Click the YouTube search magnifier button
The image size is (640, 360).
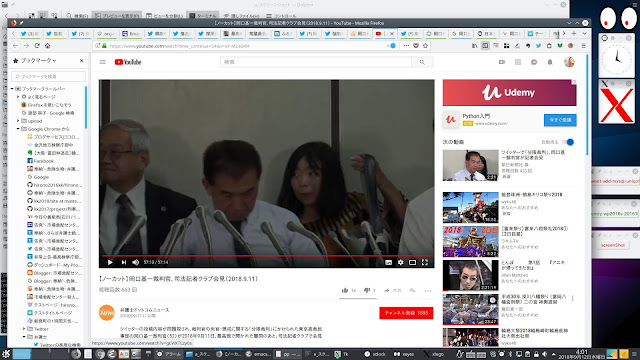(x=422, y=62)
